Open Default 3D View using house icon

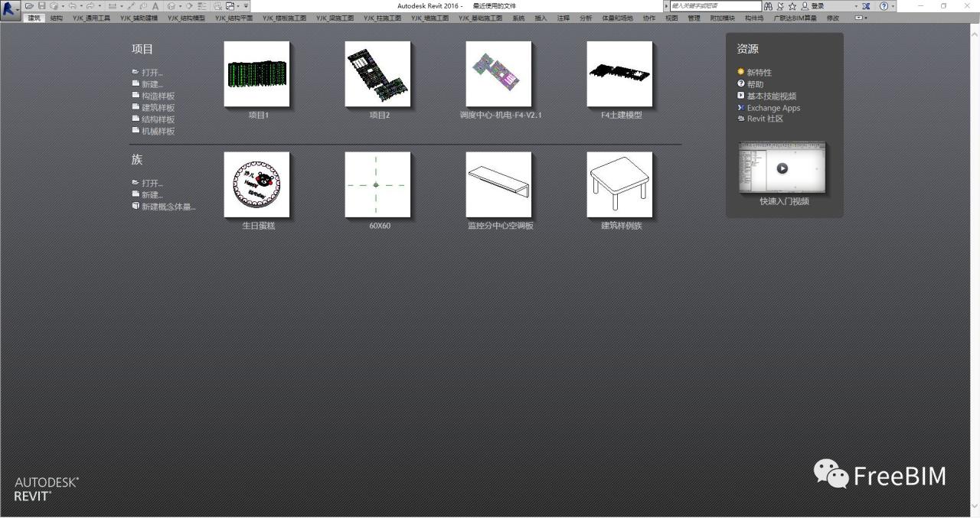[171, 6]
